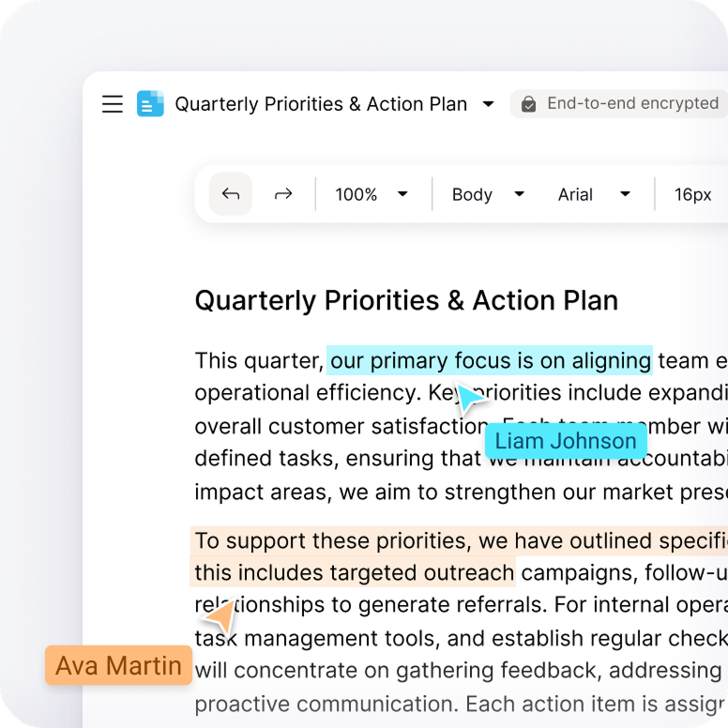Click the undo arrow button
The height and width of the screenshot is (728, 728).
coord(231,194)
